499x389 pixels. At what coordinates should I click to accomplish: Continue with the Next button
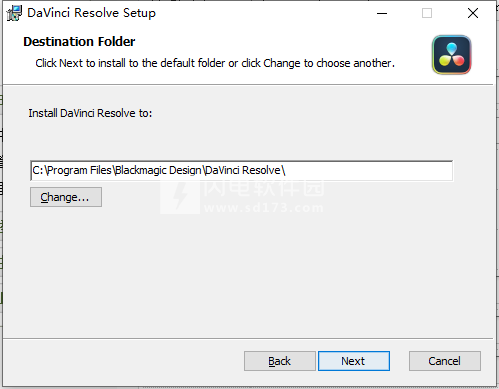tap(354, 361)
